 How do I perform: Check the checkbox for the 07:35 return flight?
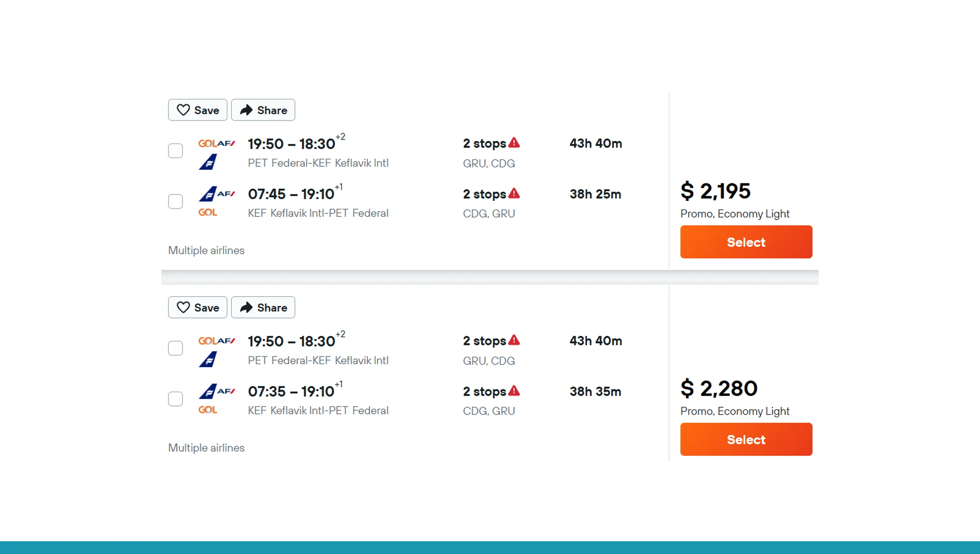coord(175,398)
